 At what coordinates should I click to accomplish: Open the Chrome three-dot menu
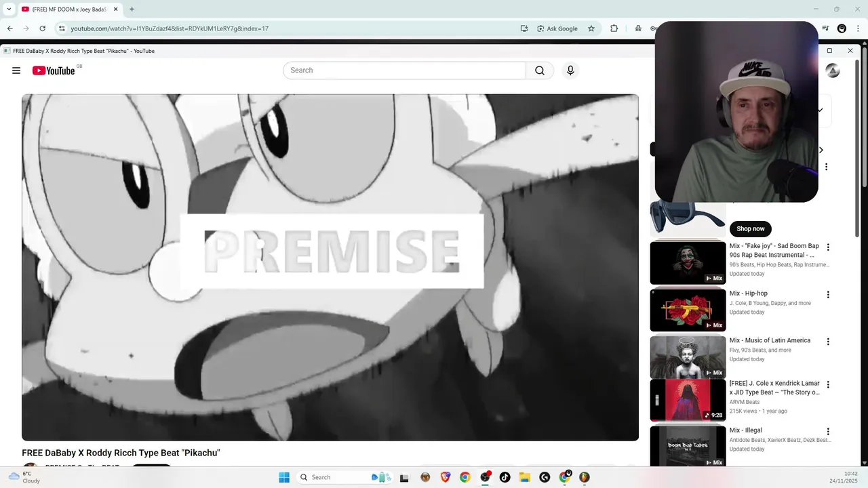coord(858,28)
